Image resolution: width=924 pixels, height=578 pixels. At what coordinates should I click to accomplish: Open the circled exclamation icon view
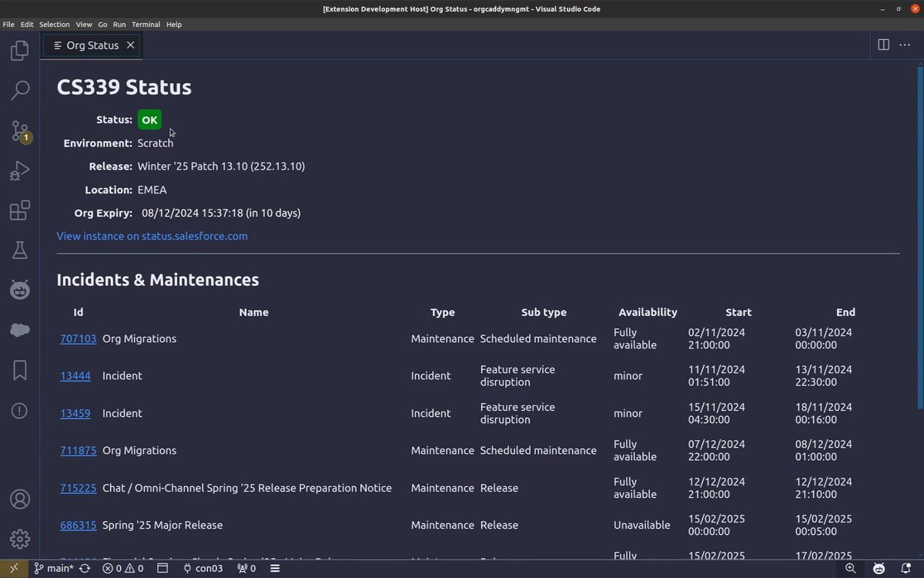click(20, 411)
